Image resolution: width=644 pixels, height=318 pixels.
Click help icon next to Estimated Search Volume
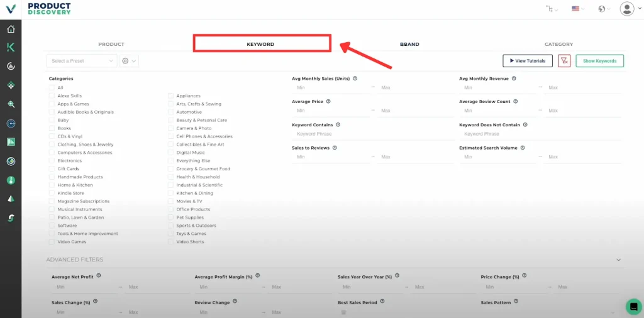[x=523, y=147]
